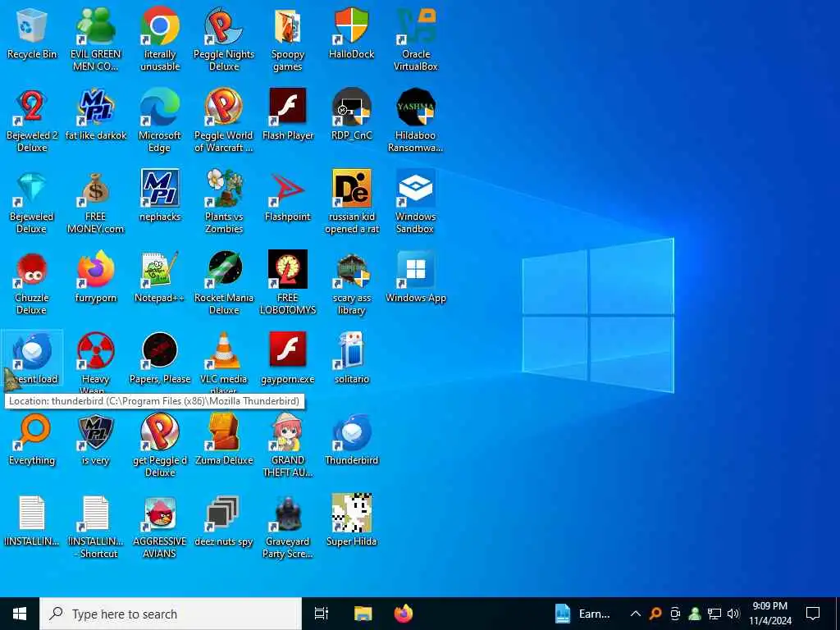The height and width of the screenshot is (630, 840).
Task: Launch Zuma Deluxe icon
Action: 223,441
